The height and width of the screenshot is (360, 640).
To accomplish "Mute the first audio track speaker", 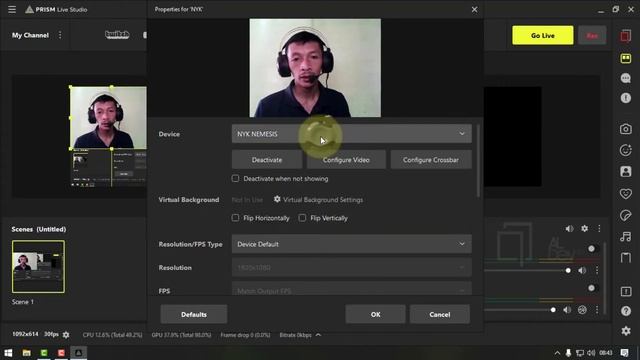I will click(582, 270).
